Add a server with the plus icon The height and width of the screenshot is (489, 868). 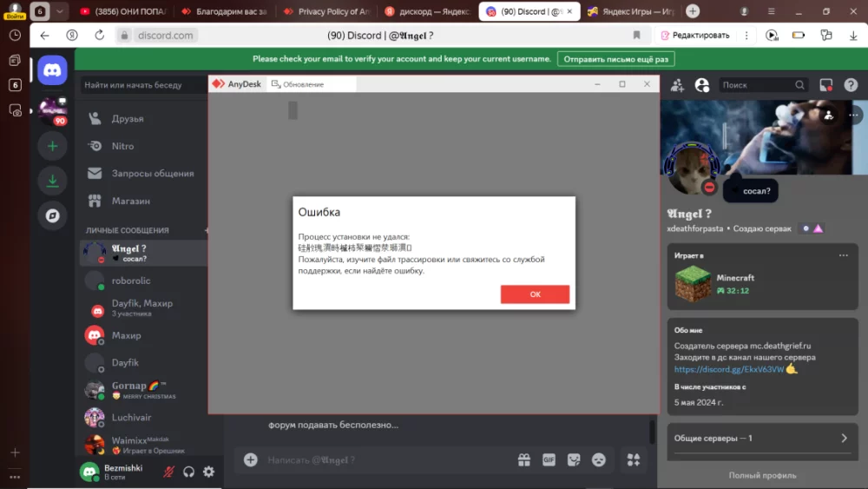pyautogui.click(x=53, y=146)
